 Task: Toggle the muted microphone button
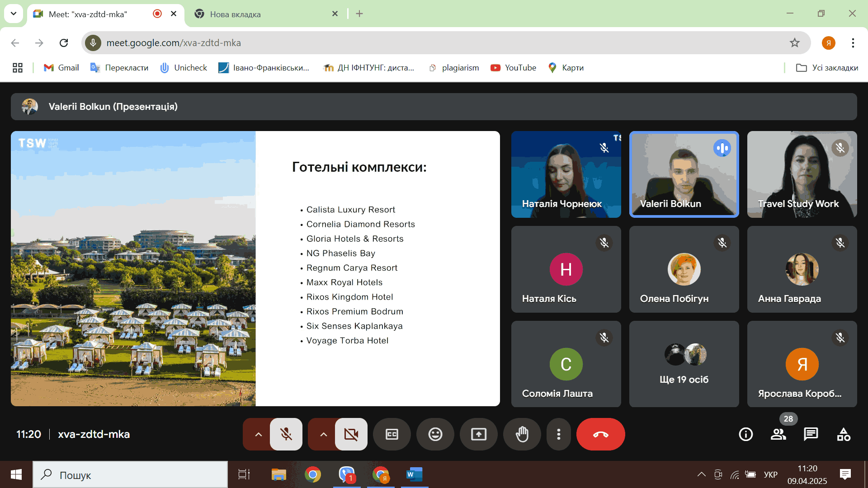tap(286, 434)
